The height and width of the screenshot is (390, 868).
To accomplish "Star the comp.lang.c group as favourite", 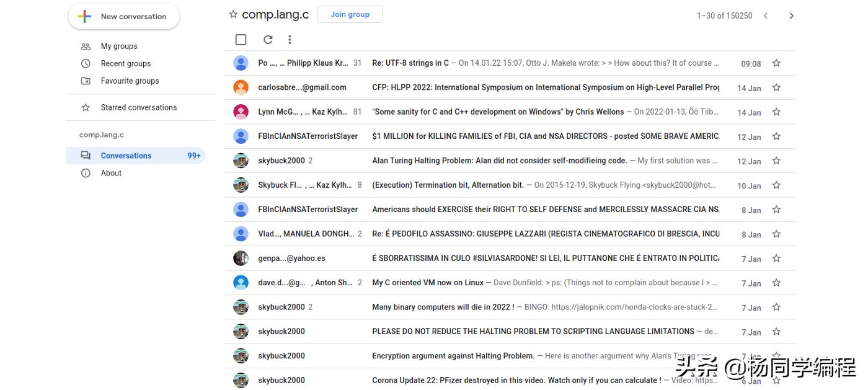I will tap(233, 14).
